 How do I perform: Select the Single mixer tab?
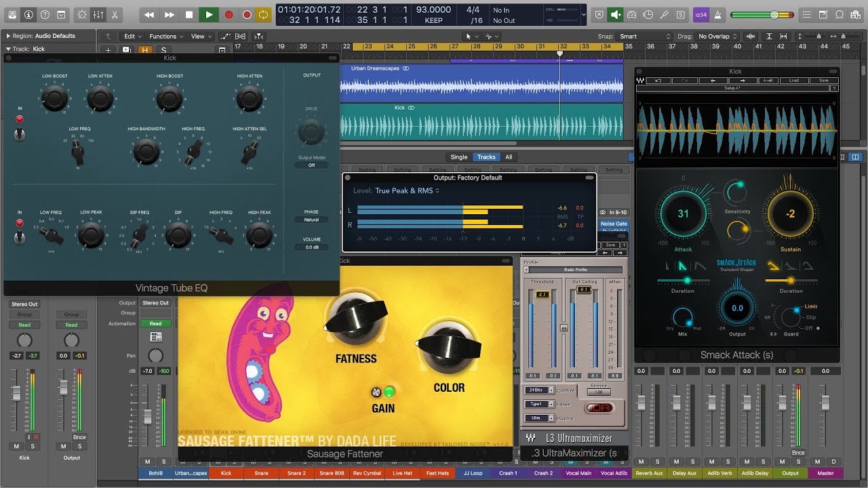pyautogui.click(x=459, y=157)
